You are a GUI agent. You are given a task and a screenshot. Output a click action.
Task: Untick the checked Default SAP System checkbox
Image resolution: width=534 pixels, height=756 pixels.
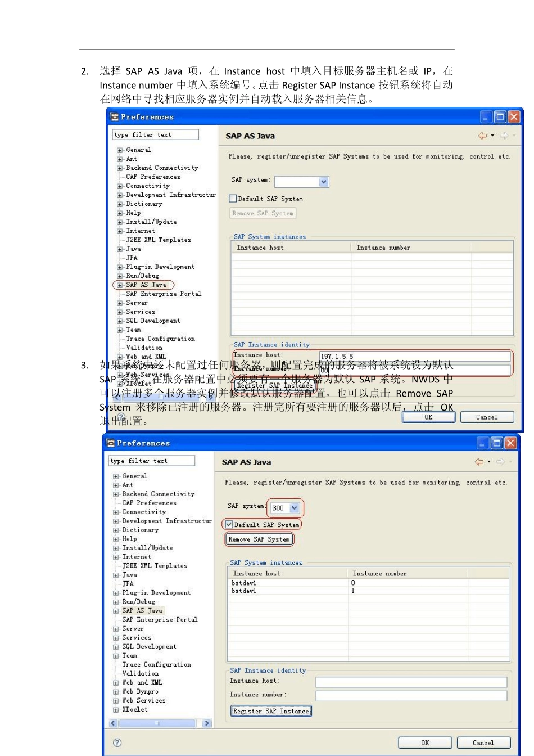tap(229, 524)
